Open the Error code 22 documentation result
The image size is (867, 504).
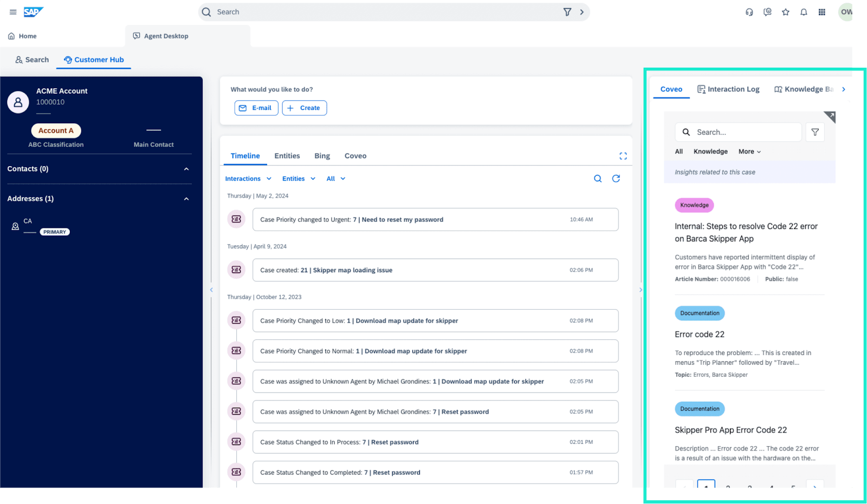click(x=699, y=335)
